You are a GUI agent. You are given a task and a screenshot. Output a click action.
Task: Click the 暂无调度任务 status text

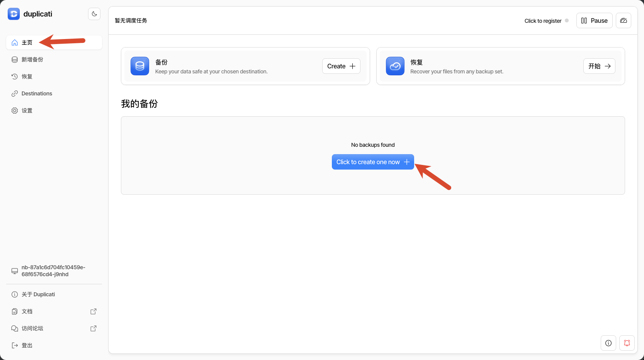pos(131,20)
